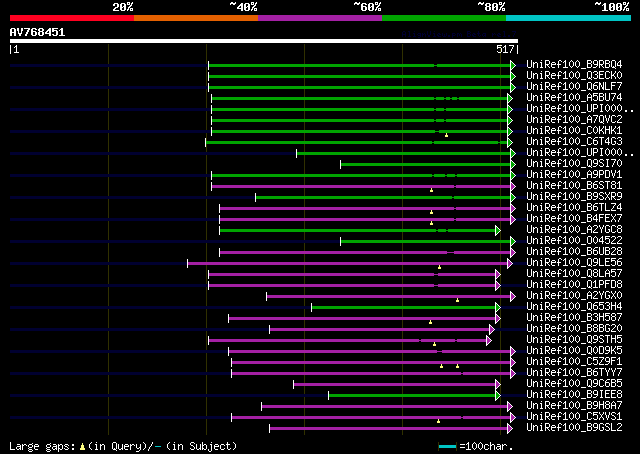Select the UniRef100_A2YGC8 label

tap(574, 230)
